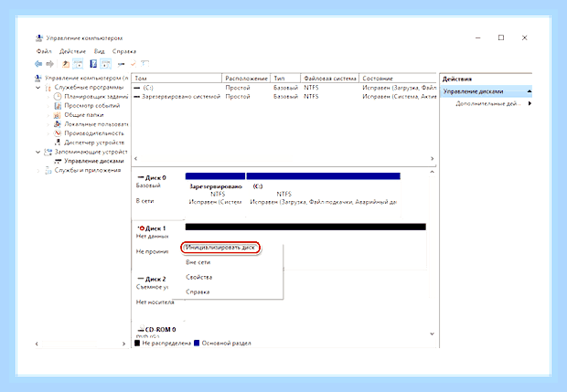Click the blue Основной раздел legend swatch
Image resolution: width=567 pixels, height=392 pixels.
[197, 343]
